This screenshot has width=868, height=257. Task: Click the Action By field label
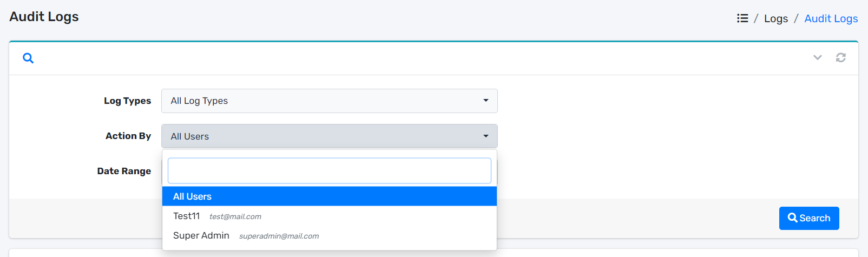pos(128,136)
